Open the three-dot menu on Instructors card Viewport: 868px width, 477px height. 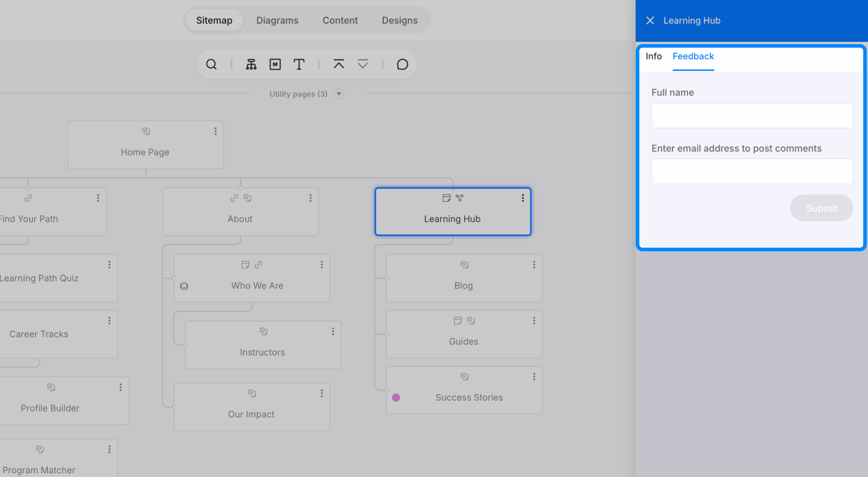333,332
